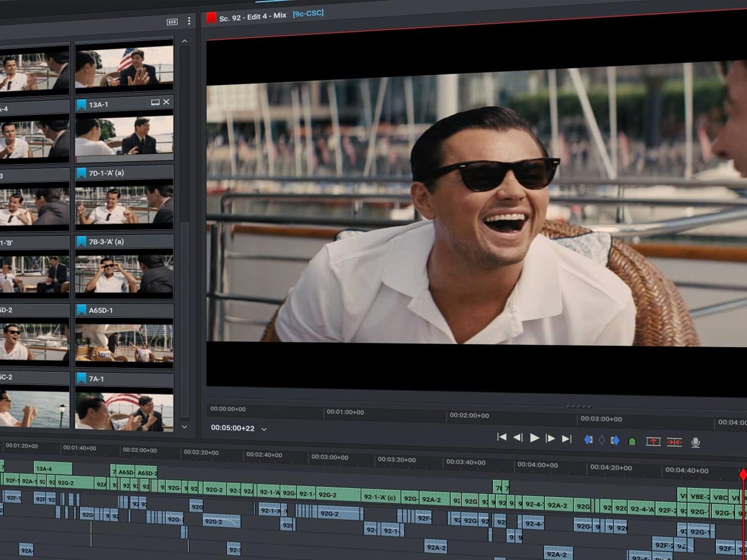Click the bin's vertical scrollbar track
This screenshot has height=560, width=747.
tap(184, 233)
